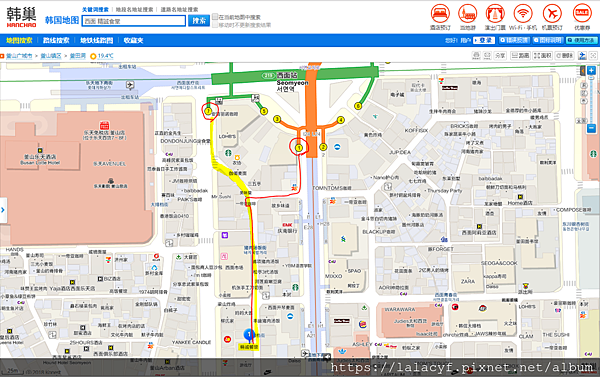Click the HANCHAO site logo
Screen dimensions: 600x377
(x=21, y=17)
